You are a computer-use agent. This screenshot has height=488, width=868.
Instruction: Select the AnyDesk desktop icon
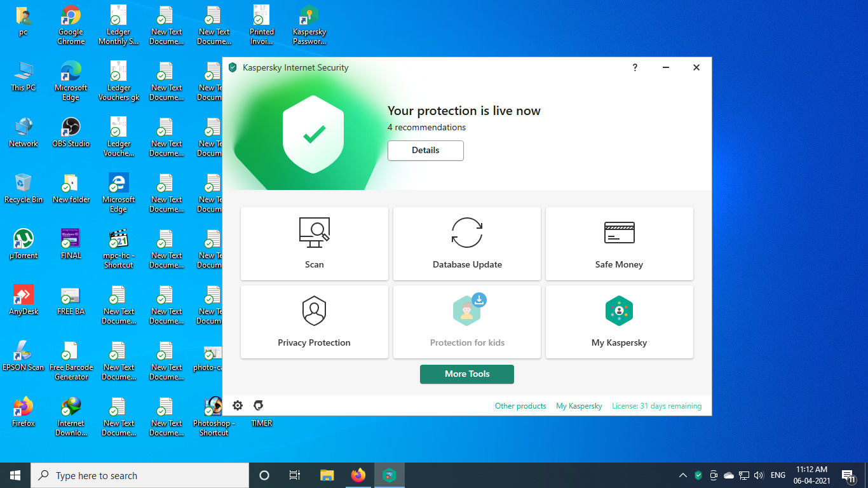(24, 301)
